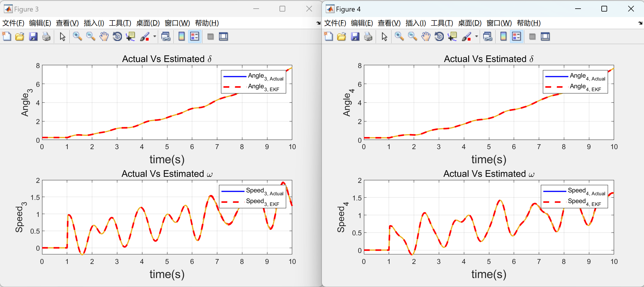Click the Save icon in Figure 4
644x287 pixels.
[x=355, y=37]
